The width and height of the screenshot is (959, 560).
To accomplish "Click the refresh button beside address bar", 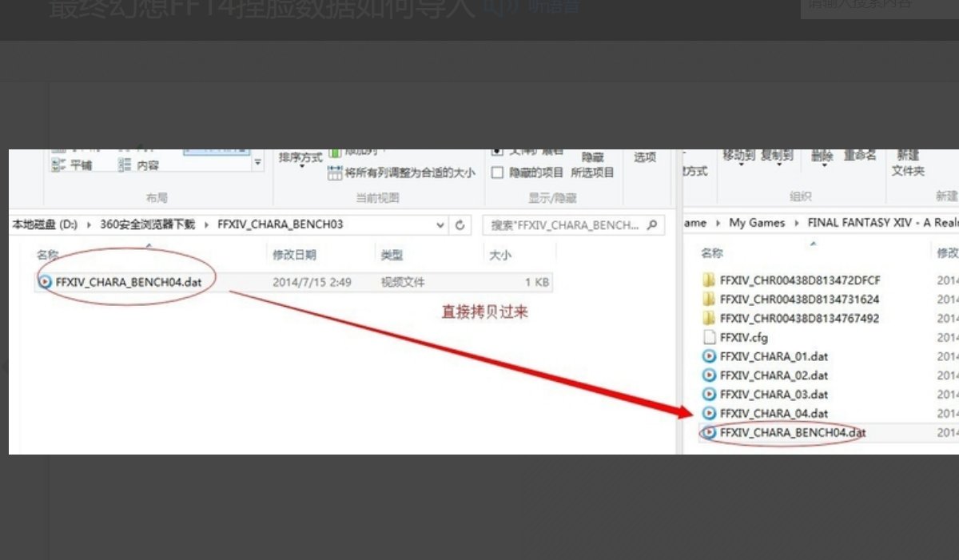I will coord(460,225).
